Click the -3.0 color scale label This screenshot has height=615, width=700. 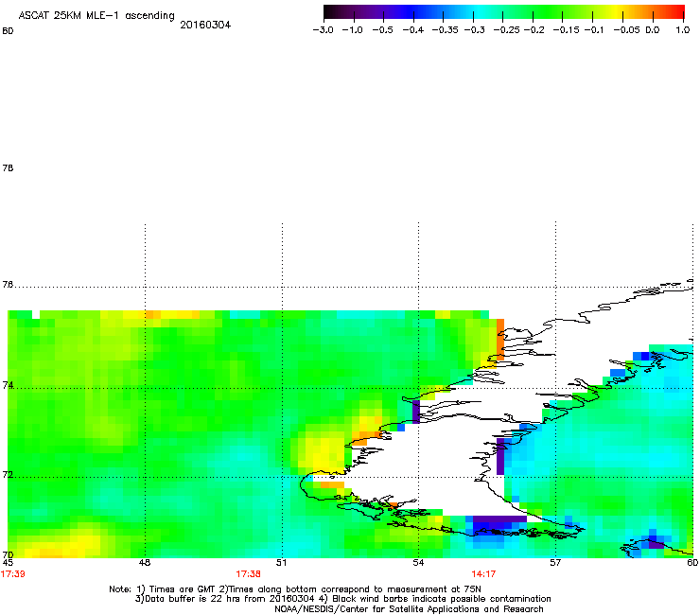click(x=323, y=30)
